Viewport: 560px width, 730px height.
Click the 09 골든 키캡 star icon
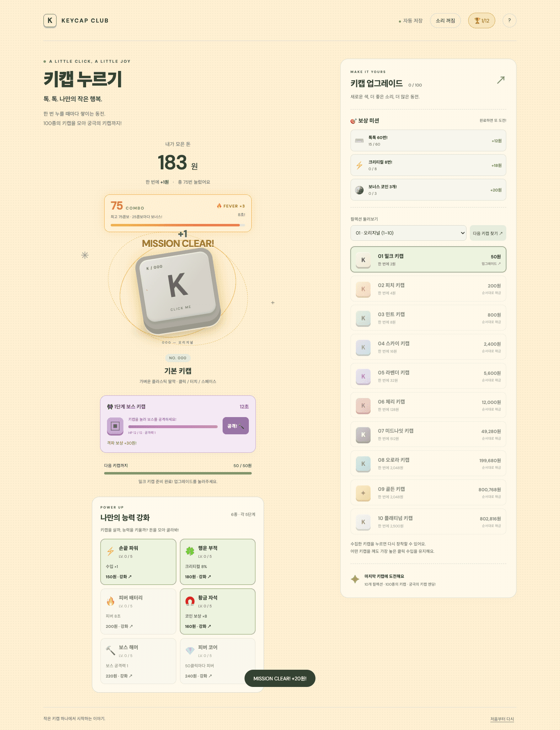point(363,493)
